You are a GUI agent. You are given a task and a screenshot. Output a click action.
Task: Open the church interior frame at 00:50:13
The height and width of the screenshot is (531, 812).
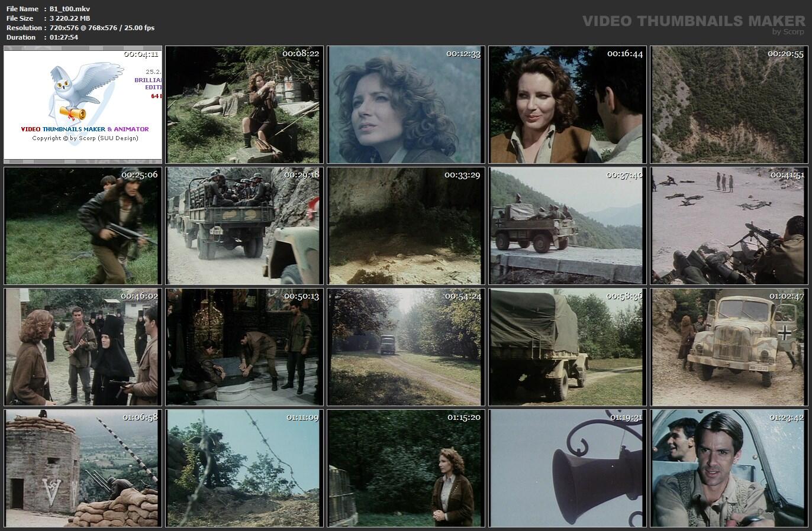pyautogui.click(x=244, y=347)
